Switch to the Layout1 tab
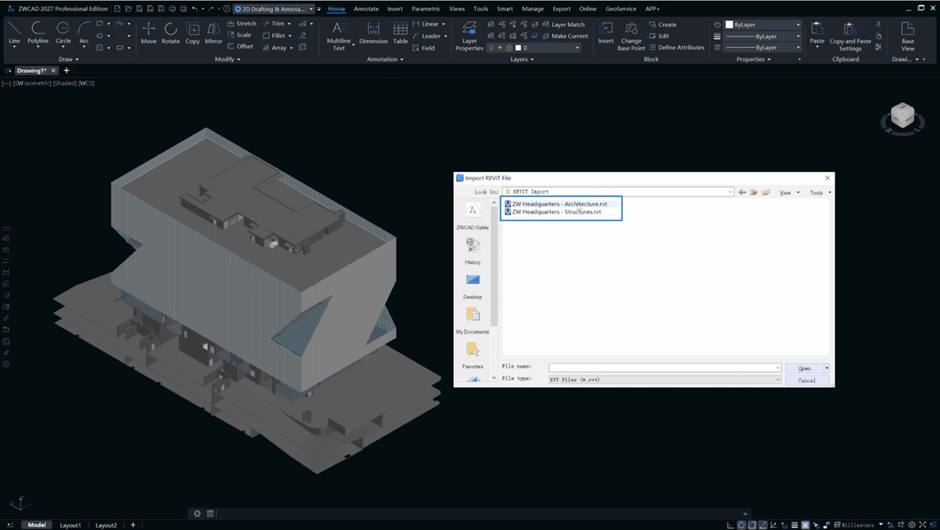 click(70, 525)
